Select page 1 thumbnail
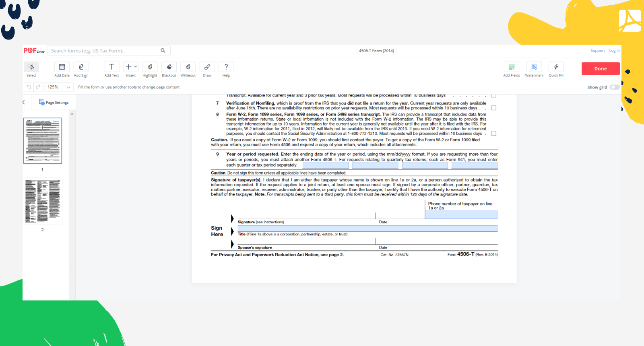Viewport: 644px width, 346px height. point(43,141)
